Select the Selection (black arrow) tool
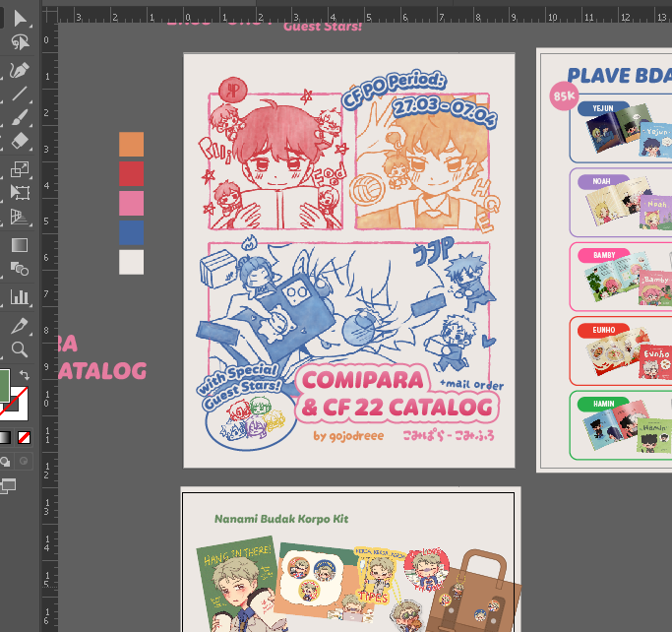Image resolution: width=672 pixels, height=632 pixels. pyautogui.click(x=20, y=19)
